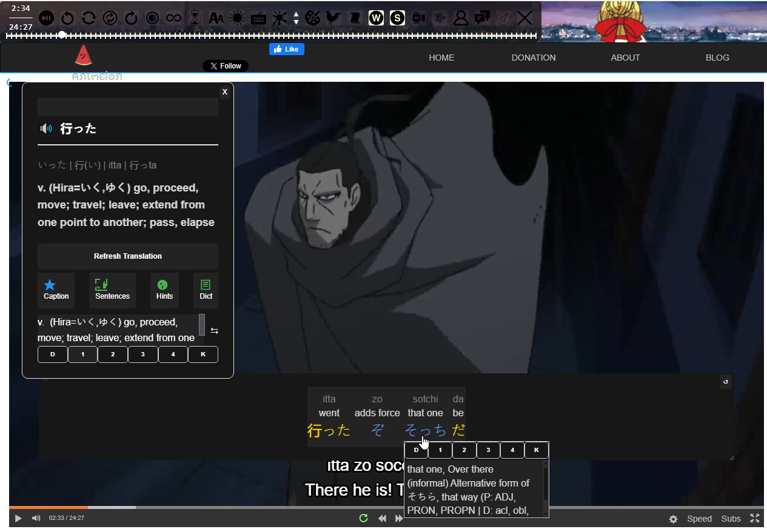Open the Subs menu

point(731,519)
